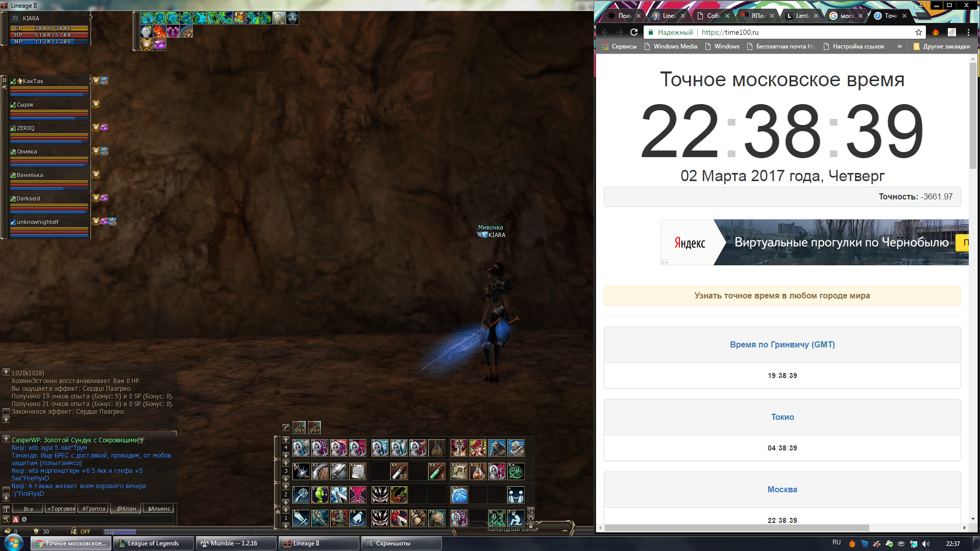Open the Токио time link
980x551 pixels.
tap(782, 417)
